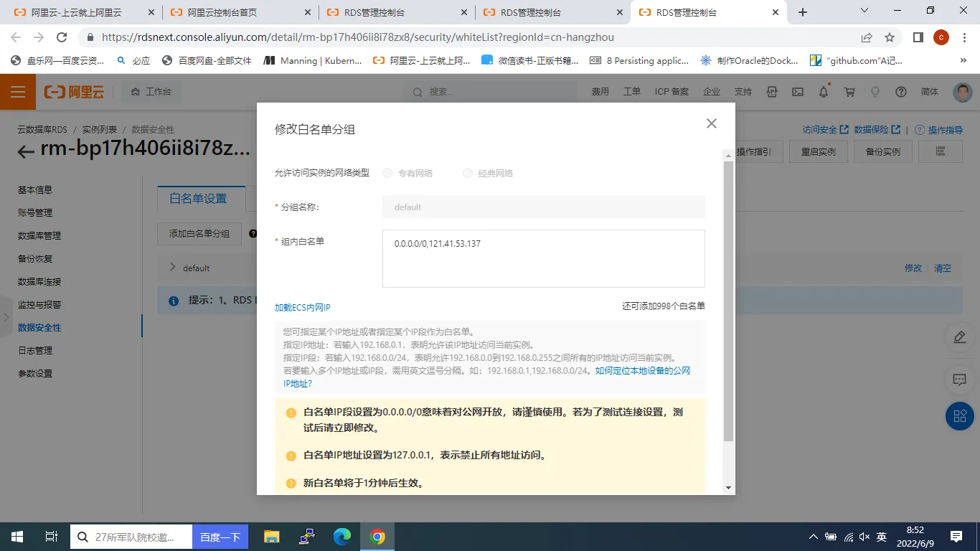
Task: Open the ICP 备案 menu
Action: [672, 92]
